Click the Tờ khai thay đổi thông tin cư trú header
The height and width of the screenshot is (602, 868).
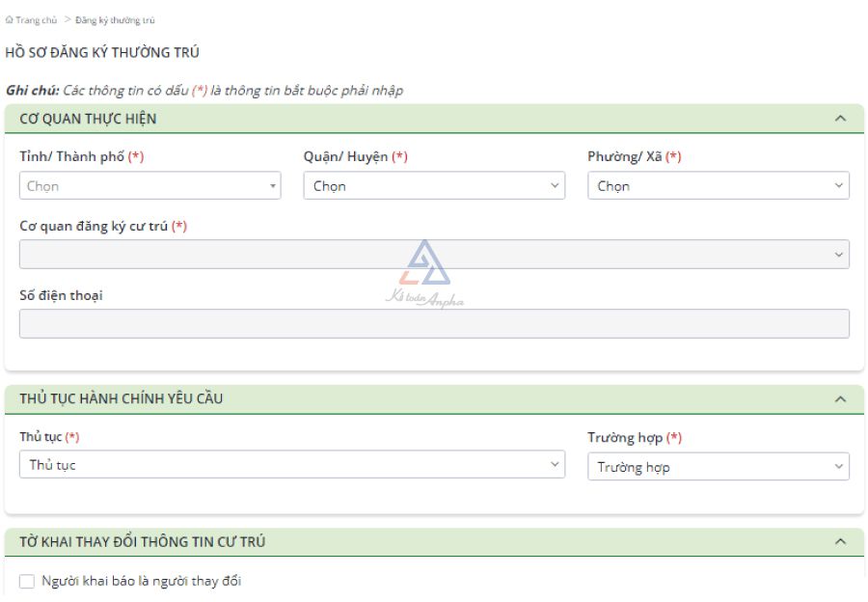tap(143, 542)
